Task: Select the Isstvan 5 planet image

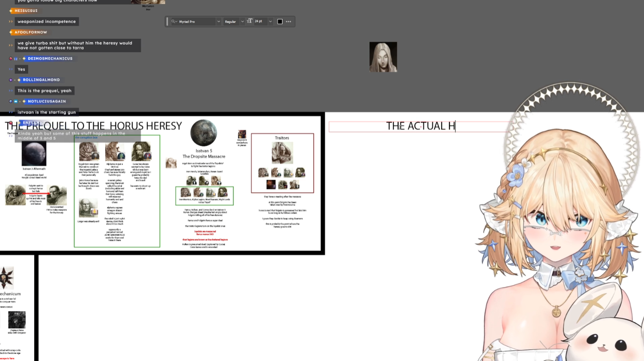Action: [204, 133]
